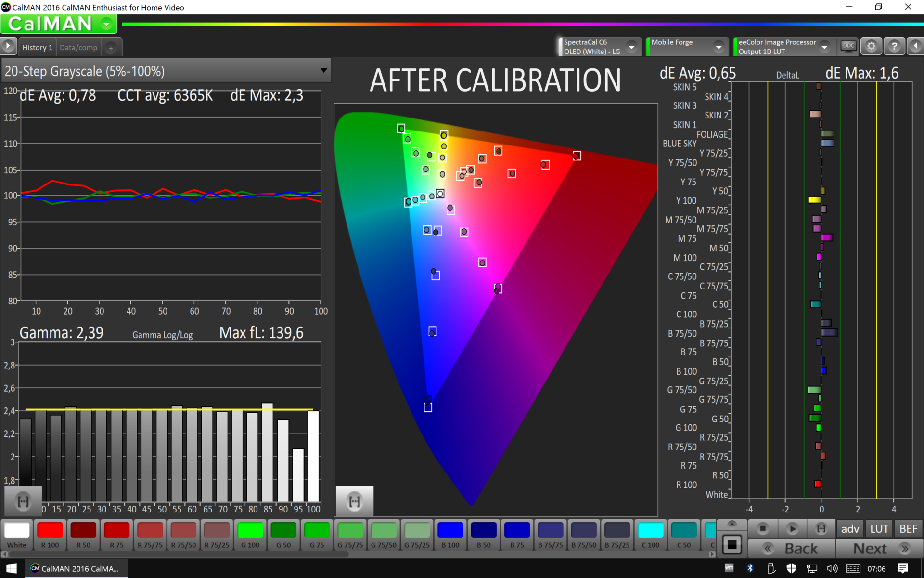
Task: Open the help question mark icon
Action: coord(894,46)
